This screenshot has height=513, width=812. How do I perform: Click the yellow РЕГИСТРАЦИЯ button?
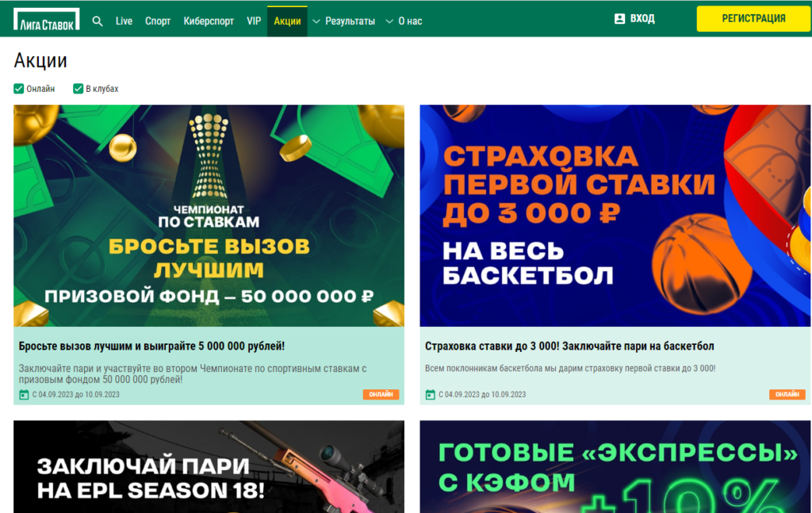753,19
